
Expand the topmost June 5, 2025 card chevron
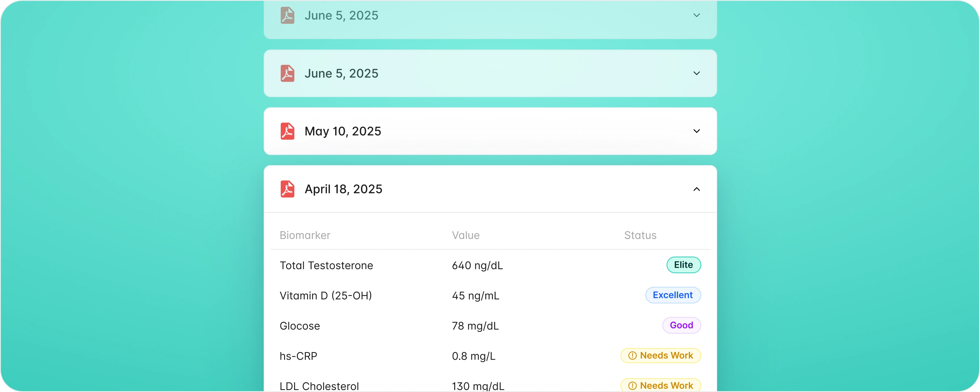pos(696,15)
